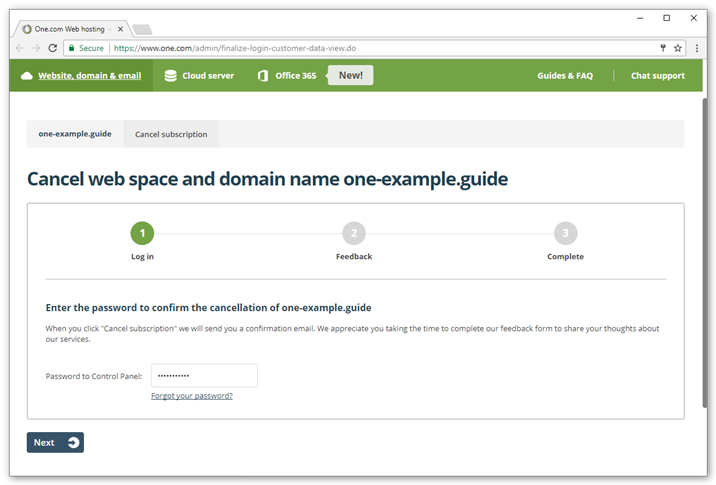Click the page heading Cancel web space and domain name
716x485 pixels.
267,179
